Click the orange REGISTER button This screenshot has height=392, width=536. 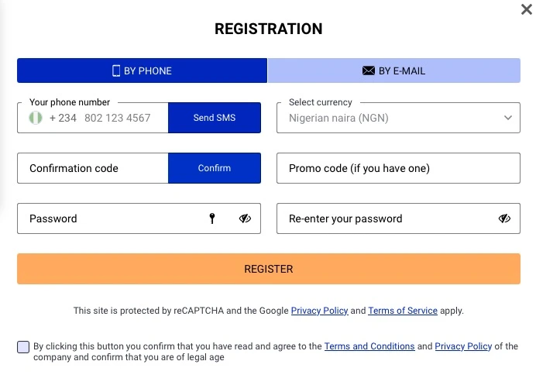[x=268, y=270]
